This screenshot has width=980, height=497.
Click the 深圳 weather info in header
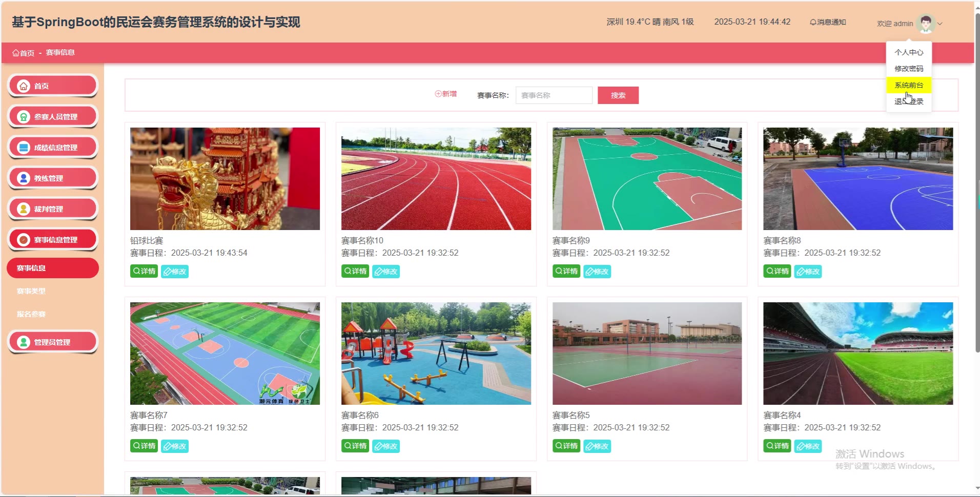[650, 22]
